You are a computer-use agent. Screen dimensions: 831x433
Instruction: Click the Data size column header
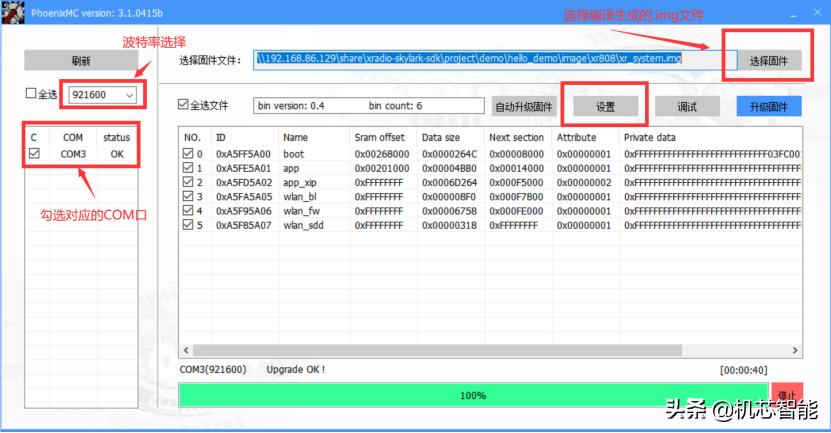pos(441,138)
